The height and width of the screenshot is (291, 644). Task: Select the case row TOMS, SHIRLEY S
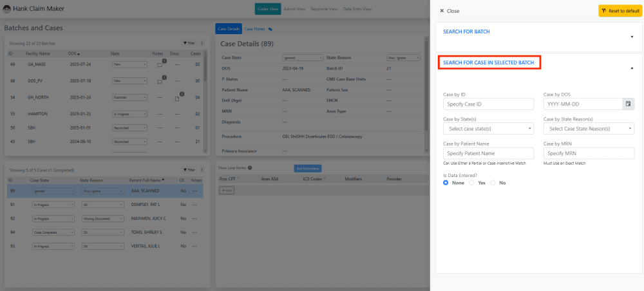105,232
